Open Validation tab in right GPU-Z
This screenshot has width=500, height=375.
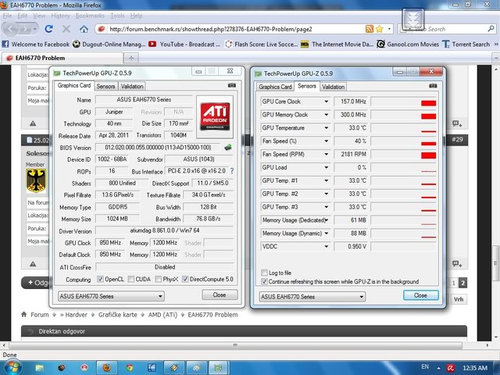(333, 87)
